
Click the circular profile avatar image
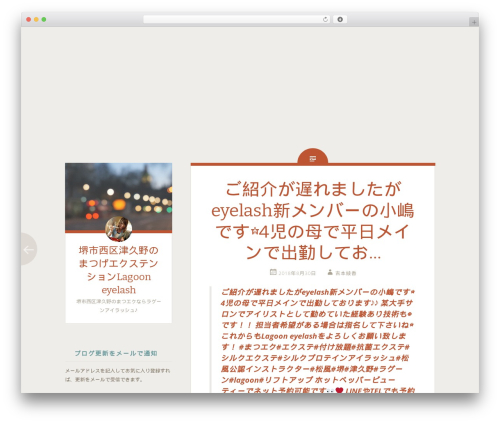tap(119, 229)
